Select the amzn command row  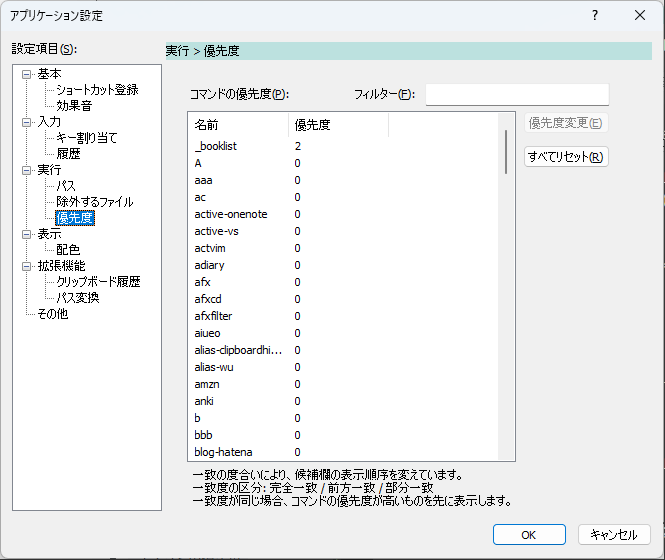(343, 384)
